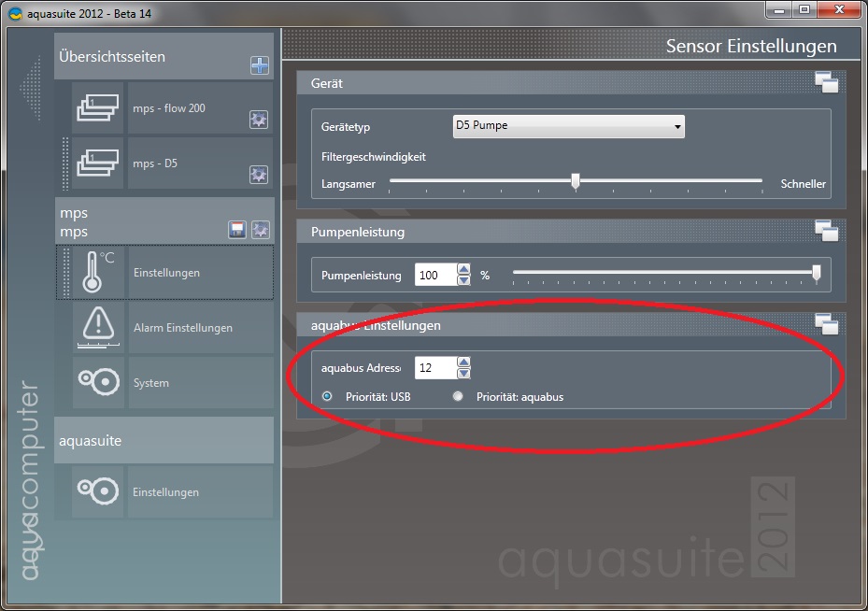This screenshot has height=611, width=868.
Task: Open mps device gear icon
Action: click(261, 229)
